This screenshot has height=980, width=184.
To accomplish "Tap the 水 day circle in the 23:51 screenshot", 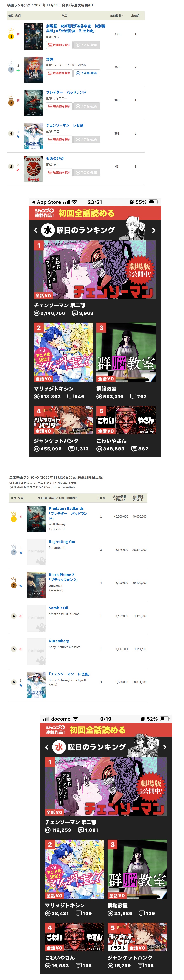I will click(48, 230).
